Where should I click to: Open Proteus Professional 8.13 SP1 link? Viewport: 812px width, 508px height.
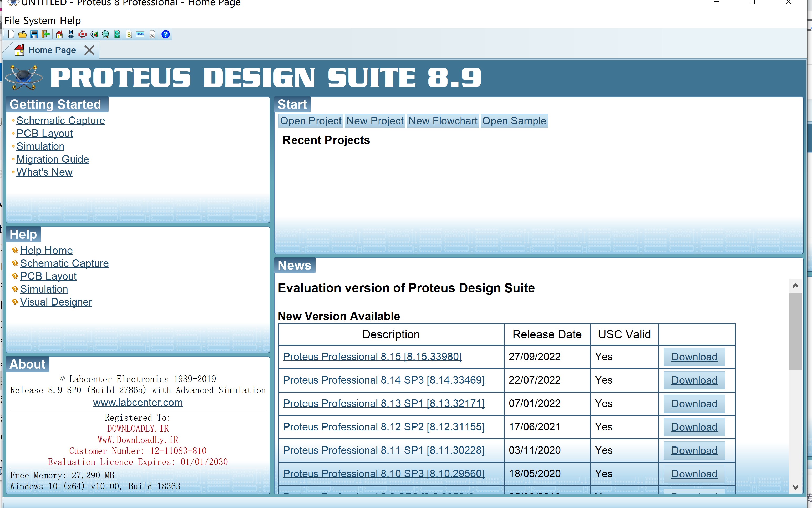(384, 403)
